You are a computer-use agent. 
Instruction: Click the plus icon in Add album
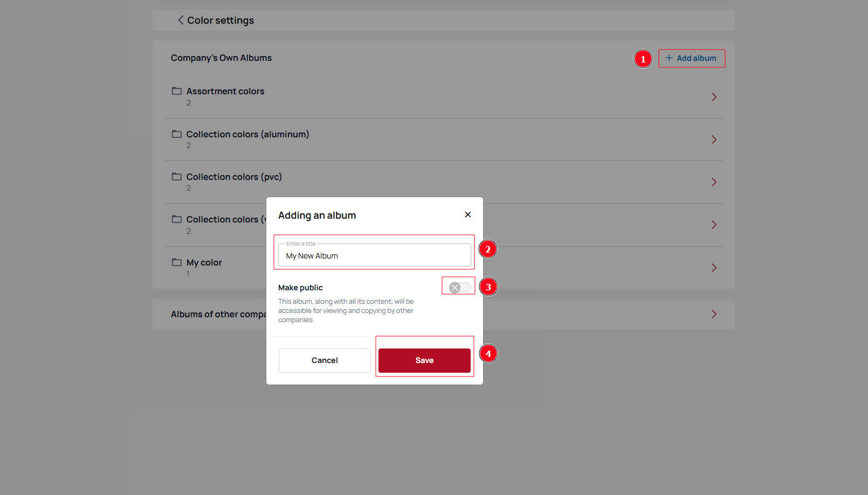(669, 58)
